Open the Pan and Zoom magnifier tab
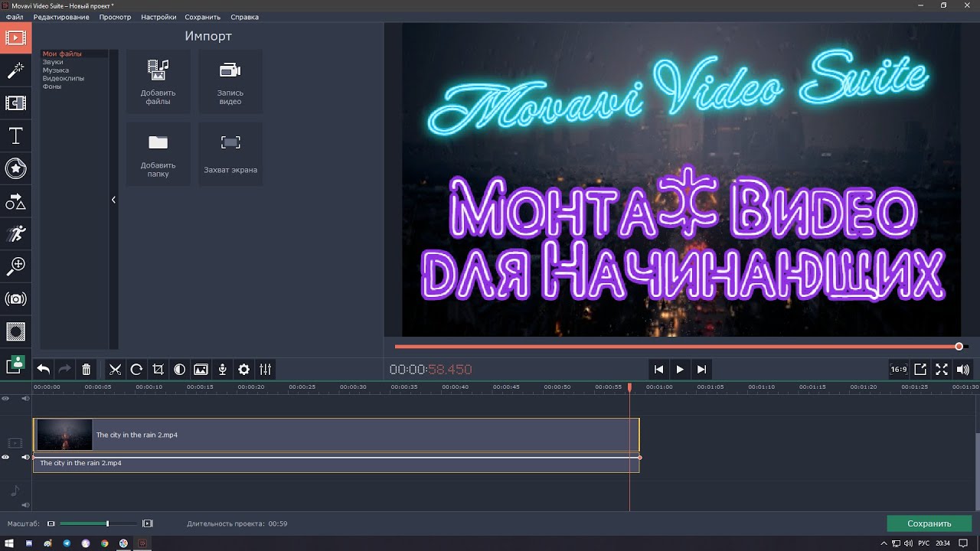980x551 pixels. [x=15, y=266]
